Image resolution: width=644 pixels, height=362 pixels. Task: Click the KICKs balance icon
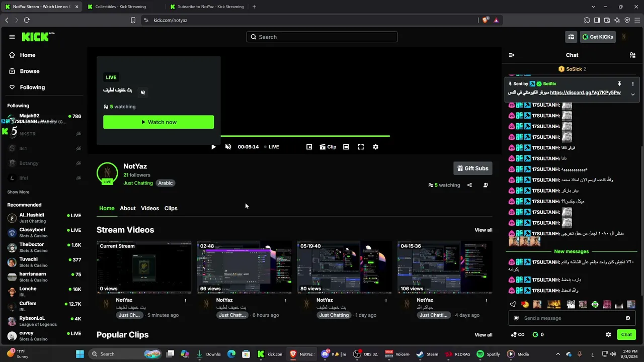[535, 335]
